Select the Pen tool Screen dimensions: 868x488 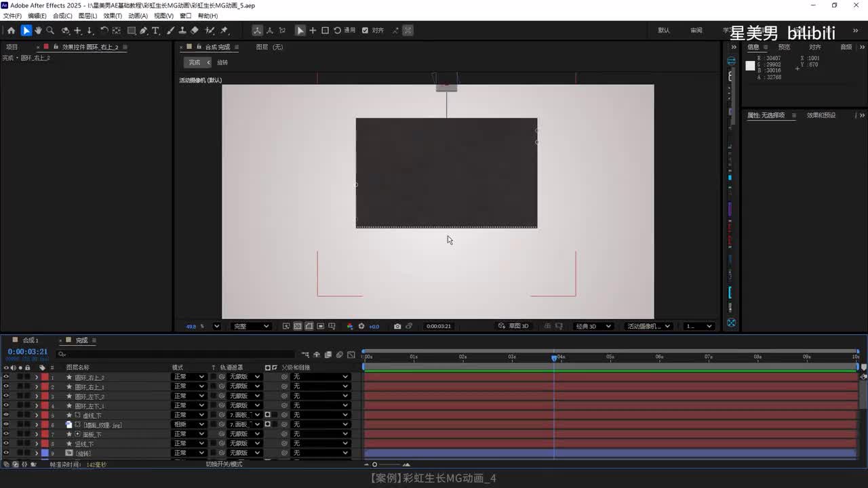(x=144, y=30)
